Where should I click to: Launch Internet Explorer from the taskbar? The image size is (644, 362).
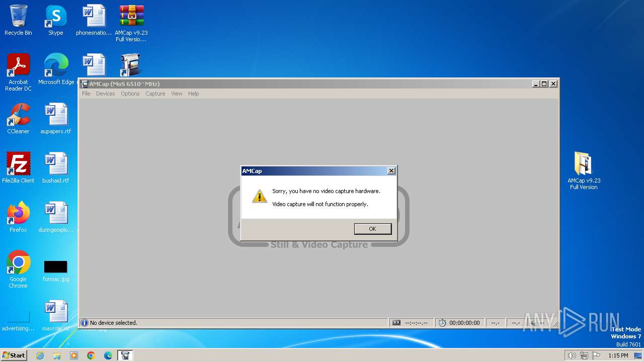click(40, 355)
